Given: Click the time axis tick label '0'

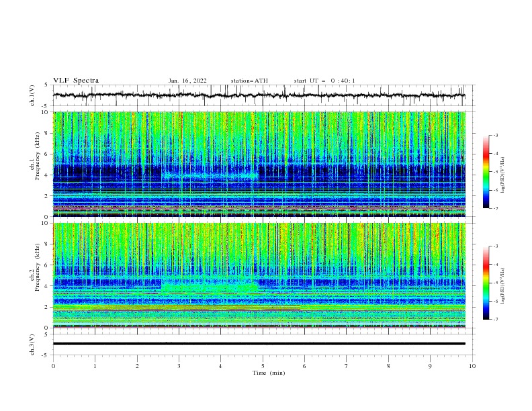Looking at the screenshot, I should pyautogui.click(x=53, y=366).
